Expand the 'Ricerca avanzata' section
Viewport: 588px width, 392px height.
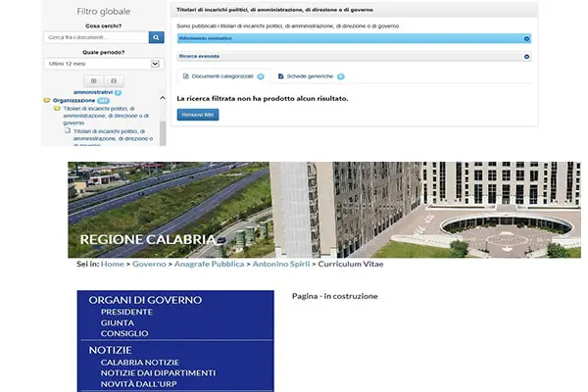[354, 56]
